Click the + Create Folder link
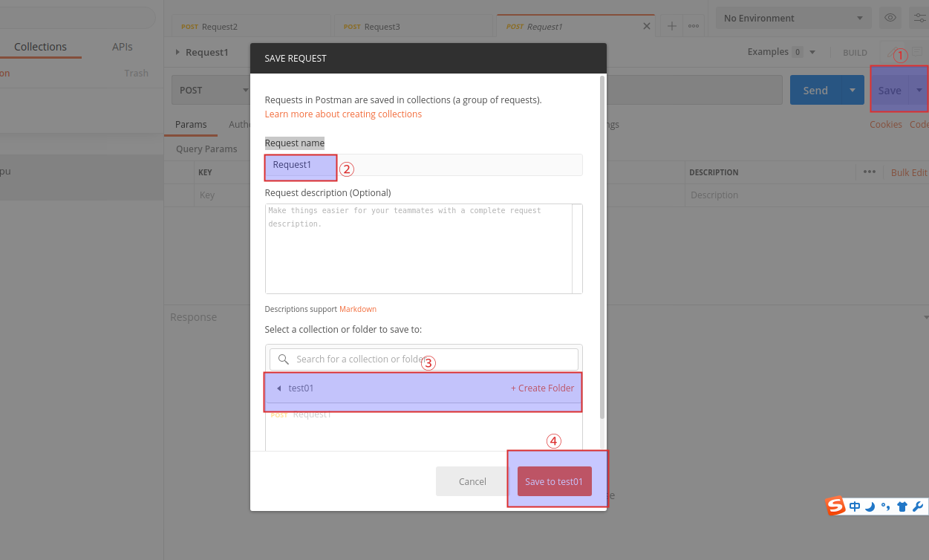 (542, 388)
